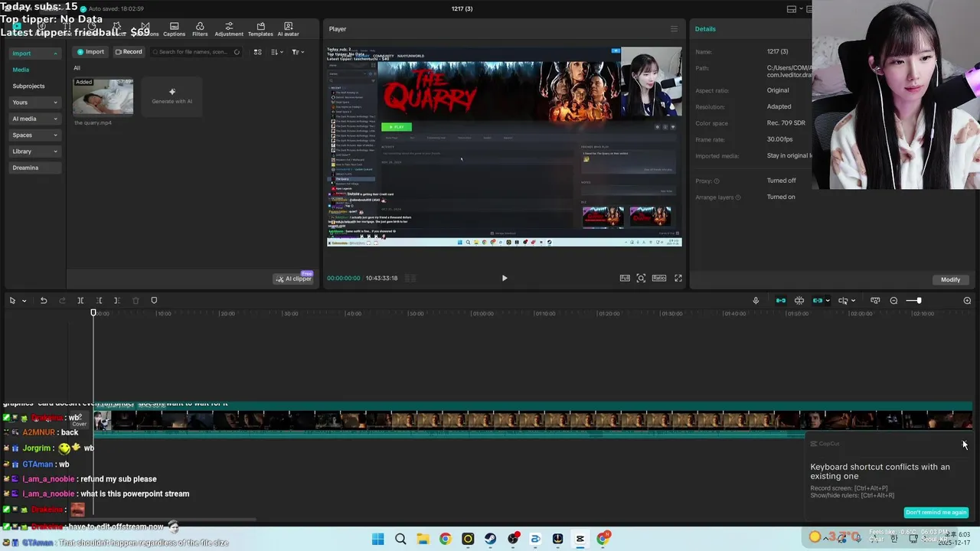Toggle main track magnet

coord(781,301)
